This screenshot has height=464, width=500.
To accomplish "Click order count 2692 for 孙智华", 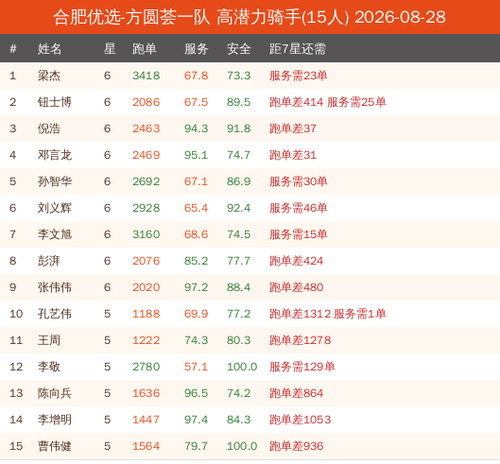I will coord(146,181).
